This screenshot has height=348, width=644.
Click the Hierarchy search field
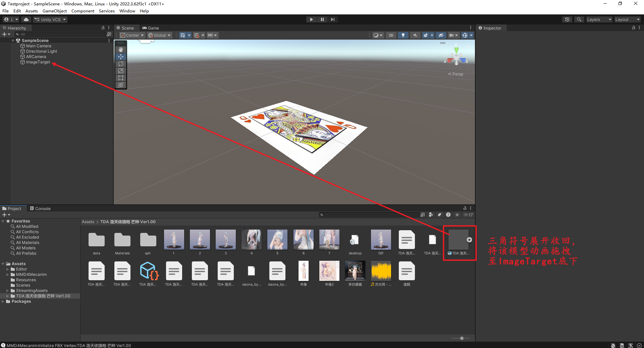point(60,34)
